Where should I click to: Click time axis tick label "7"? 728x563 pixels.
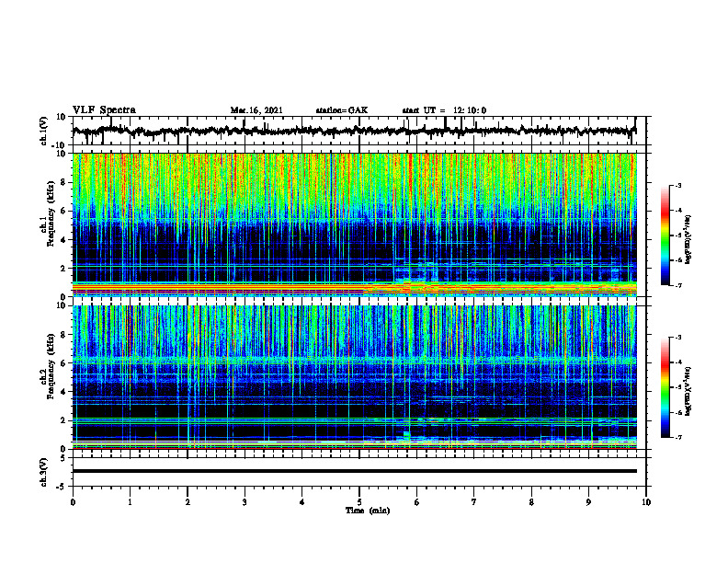click(474, 502)
